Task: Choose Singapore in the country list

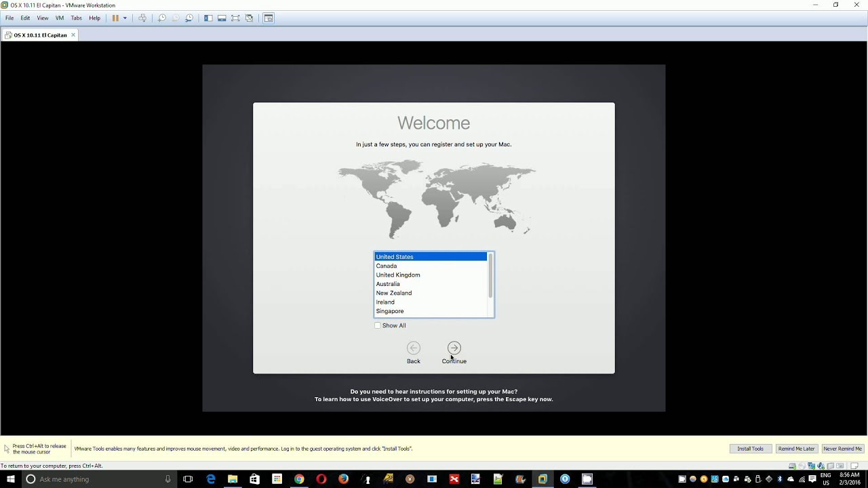Action: click(431, 311)
